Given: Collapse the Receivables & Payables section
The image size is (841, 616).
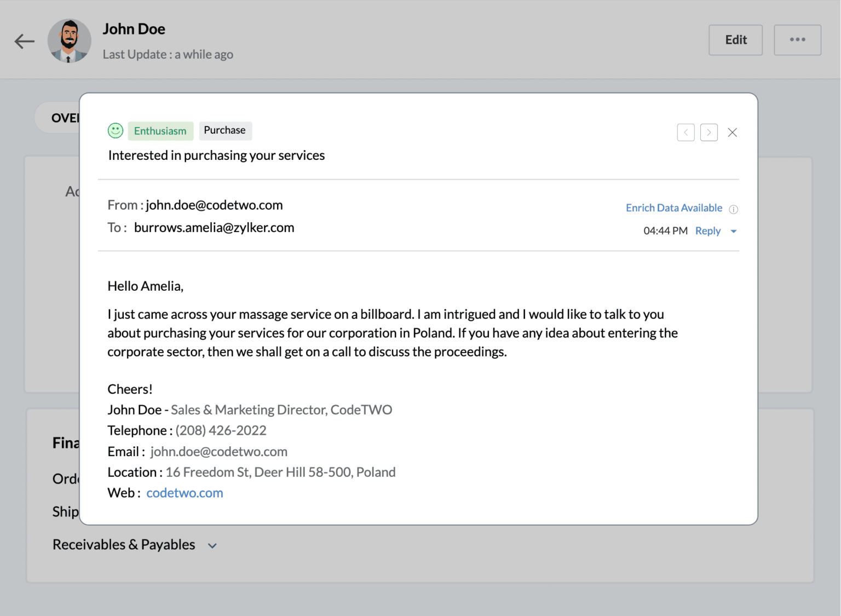Looking at the screenshot, I should 212,545.
